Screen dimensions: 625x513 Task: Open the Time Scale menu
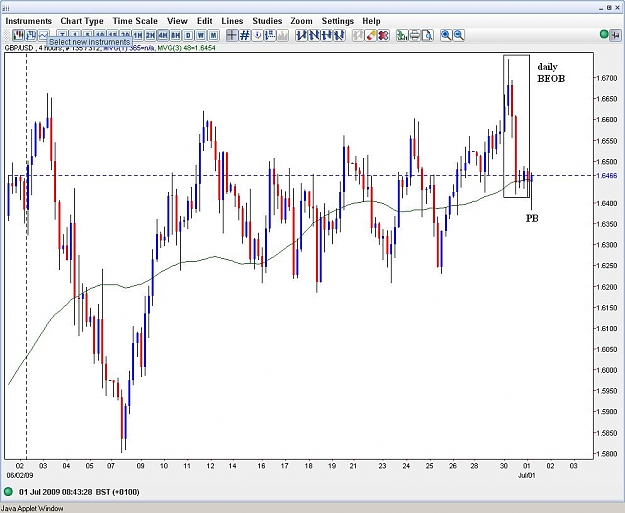tap(135, 21)
